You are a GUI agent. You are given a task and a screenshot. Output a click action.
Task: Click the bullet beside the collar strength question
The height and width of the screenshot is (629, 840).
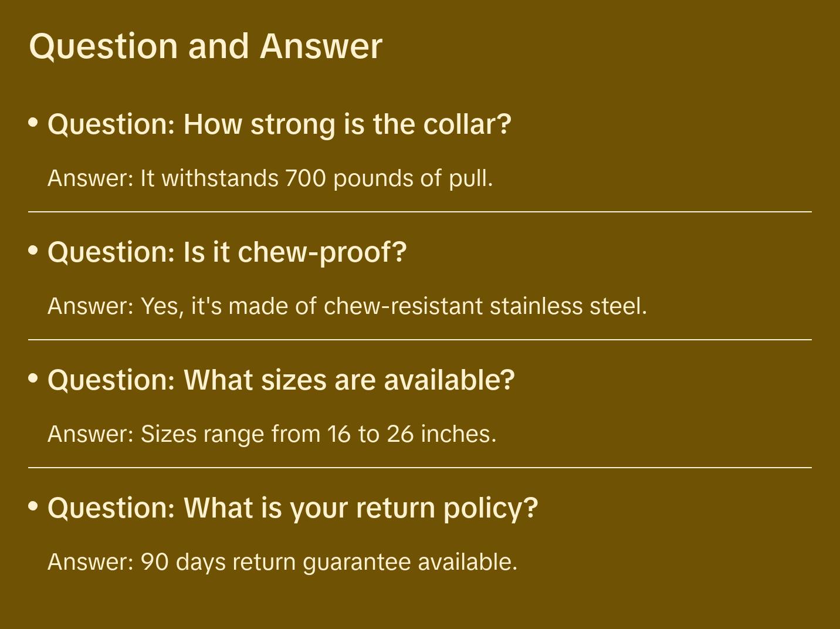coord(33,123)
